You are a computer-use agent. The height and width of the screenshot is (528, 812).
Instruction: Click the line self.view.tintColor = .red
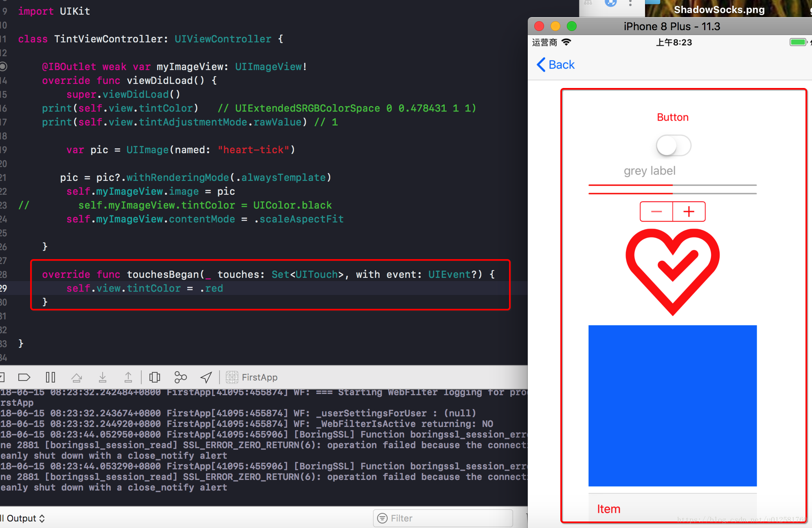click(145, 288)
